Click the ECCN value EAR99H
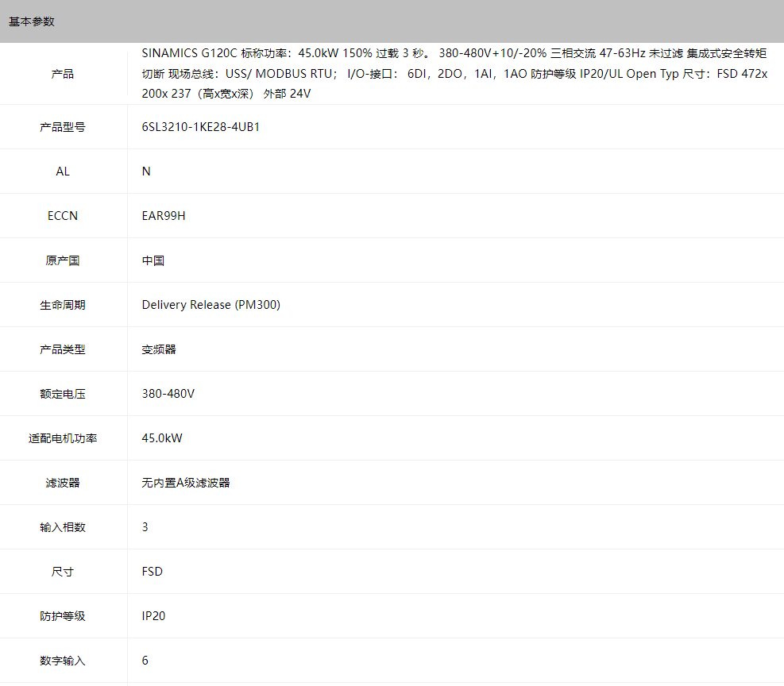This screenshot has height=686, width=784. tap(164, 216)
